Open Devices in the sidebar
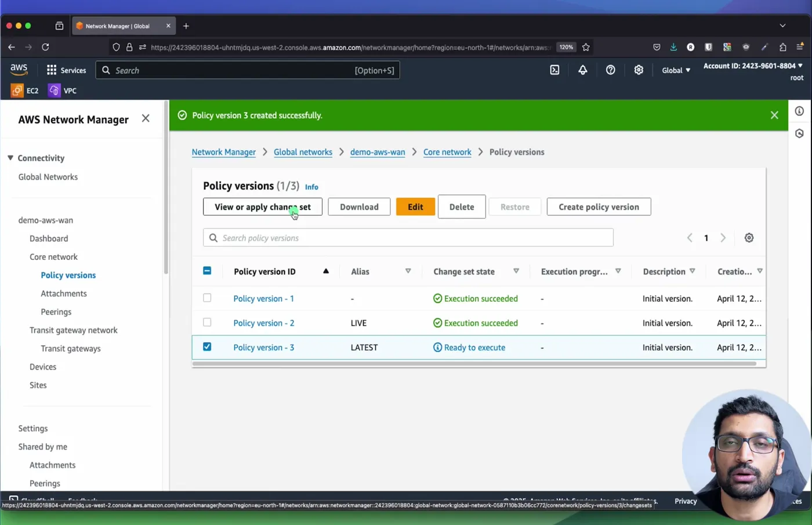The width and height of the screenshot is (812, 525). pyautogui.click(x=43, y=367)
